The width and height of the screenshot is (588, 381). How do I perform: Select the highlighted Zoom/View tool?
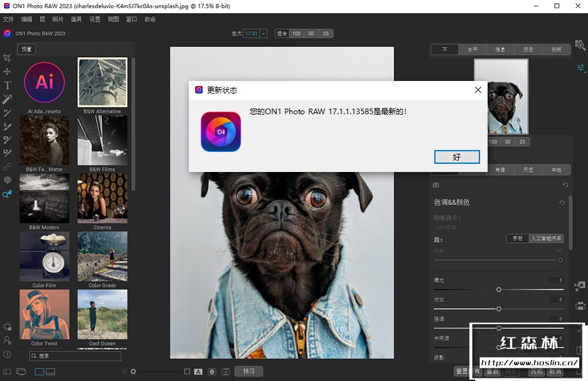click(7, 194)
